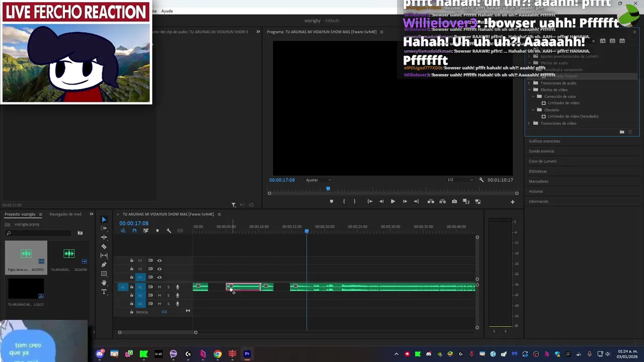Viewport: 644px width, 362px height.
Task: Open the Historial panel
Action: tap(536, 192)
